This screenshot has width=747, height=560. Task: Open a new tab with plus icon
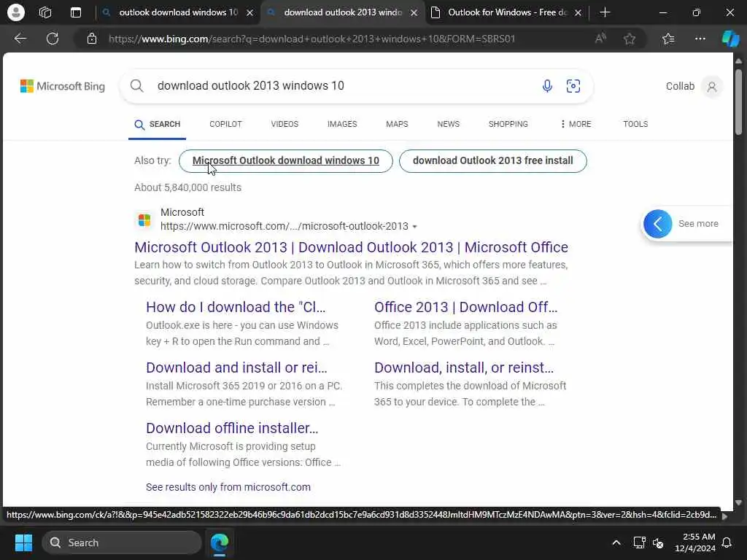(605, 12)
